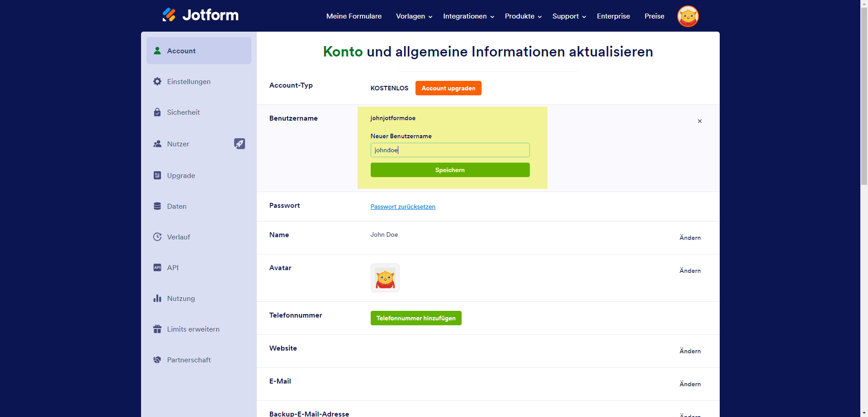Expand the Vorlagen dropdown
This screenshot has height=417, width=868.
[414, 16]
